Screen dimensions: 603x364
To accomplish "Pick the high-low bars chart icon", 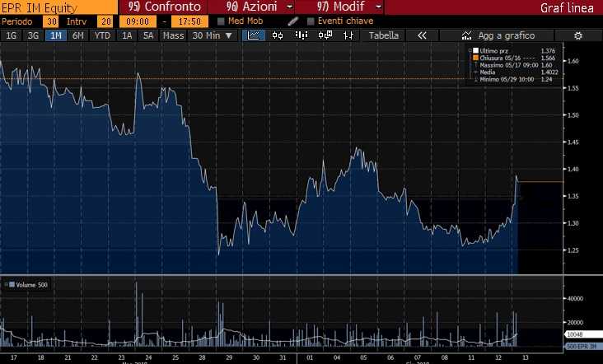I will (x=348, y=35).
